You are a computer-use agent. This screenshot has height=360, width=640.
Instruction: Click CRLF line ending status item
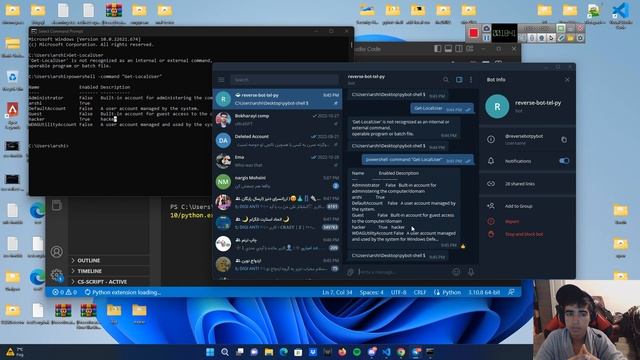pyautogui.click(x=420, y=292)
